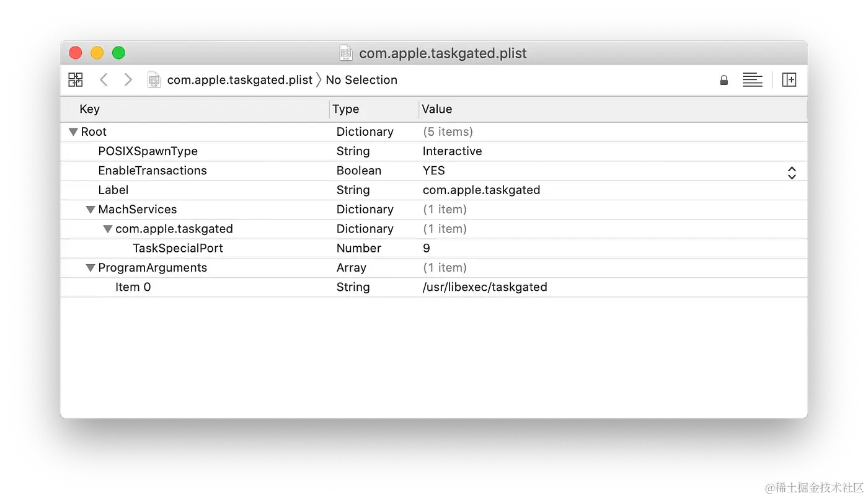
Task: Click the plist file icon in jump bar
Action: 154,79
